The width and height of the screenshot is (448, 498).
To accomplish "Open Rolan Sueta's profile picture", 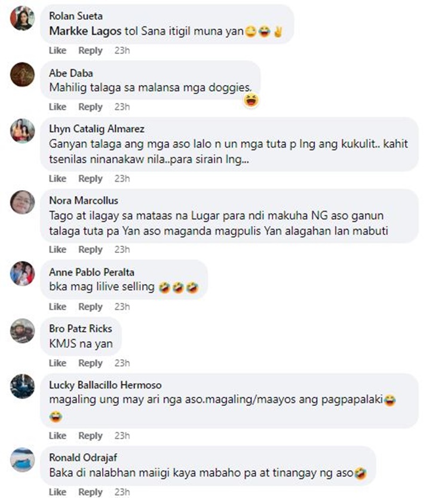I will [22, 18].
